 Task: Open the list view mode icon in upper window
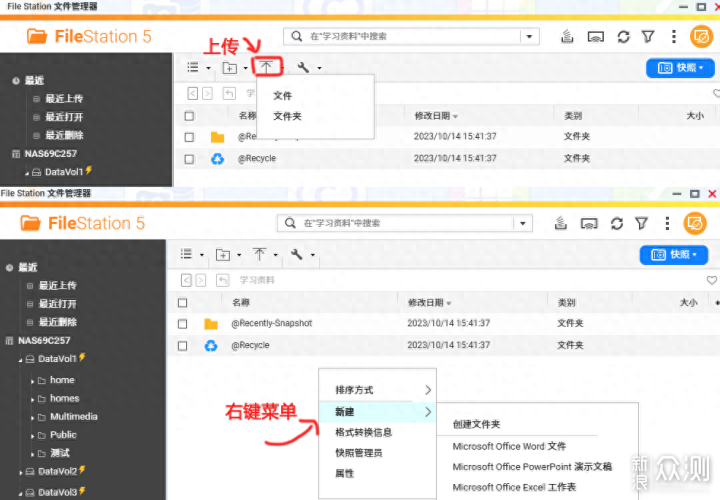[x=193, y=67]
